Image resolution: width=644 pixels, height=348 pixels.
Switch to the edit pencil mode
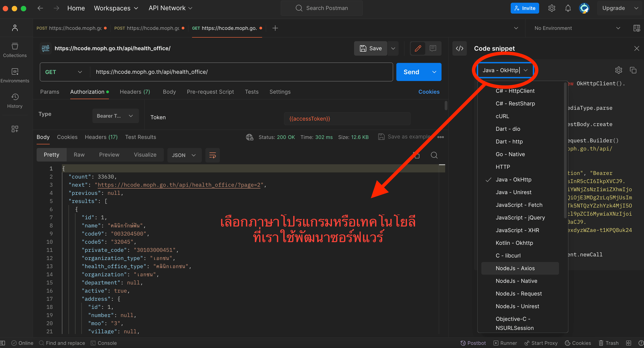[x=418, y=48]
